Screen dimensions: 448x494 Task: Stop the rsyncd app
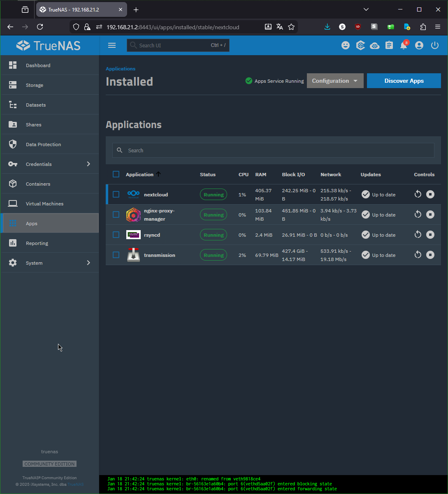pyautogui.click(x=430, y=235)
